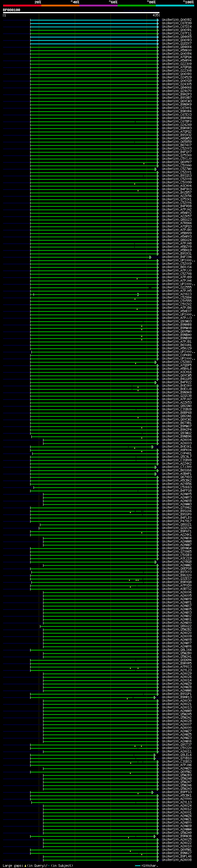The image size is (197, 868).
Task: Pick hit UniRef100_A3CH16
Action: click(176, 372)
